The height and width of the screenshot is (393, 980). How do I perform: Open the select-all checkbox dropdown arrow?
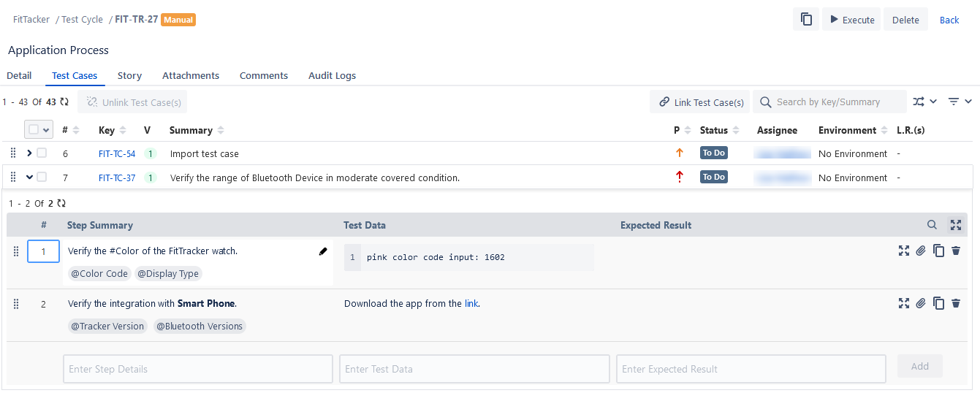click(47, 129)
